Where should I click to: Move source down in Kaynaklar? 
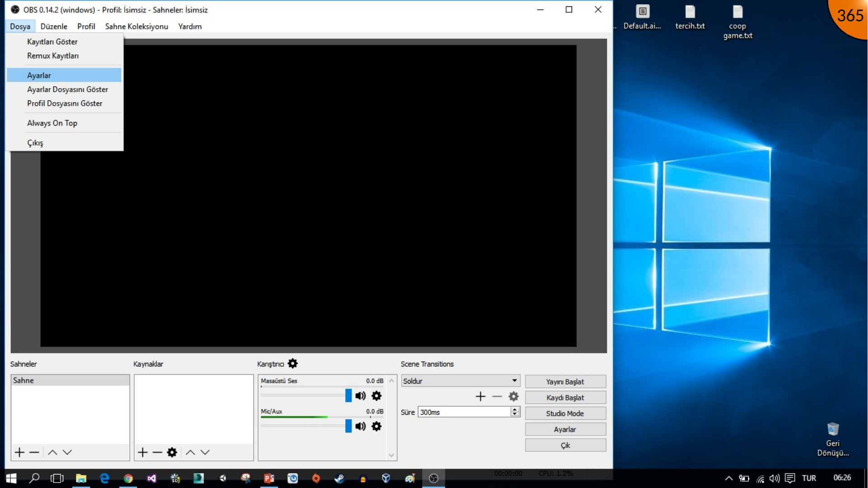click(205, 452)
